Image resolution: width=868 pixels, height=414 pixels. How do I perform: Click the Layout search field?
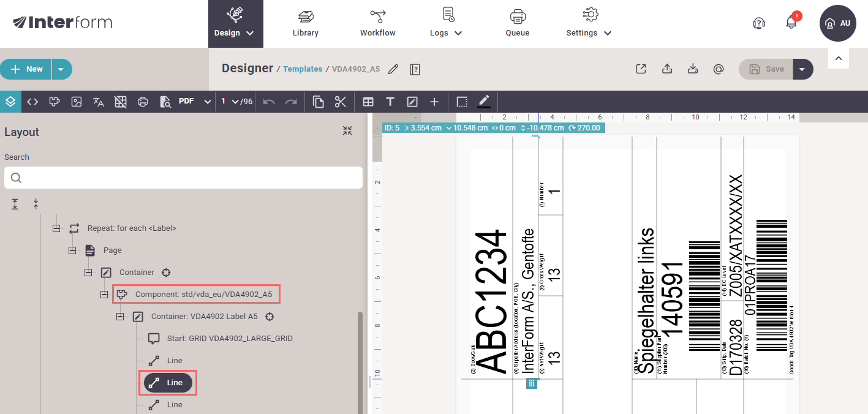point(183,178)
